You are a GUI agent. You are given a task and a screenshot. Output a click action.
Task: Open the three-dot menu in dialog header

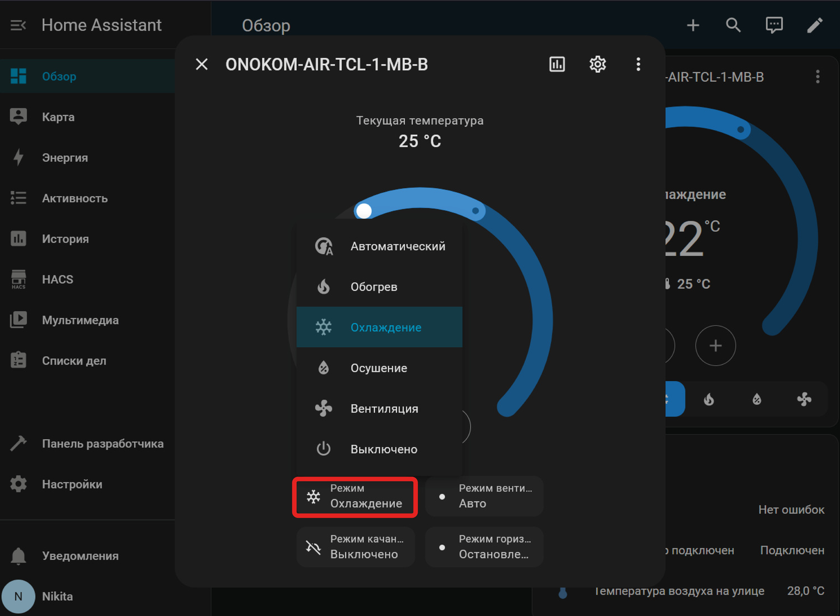coord(638,64)
